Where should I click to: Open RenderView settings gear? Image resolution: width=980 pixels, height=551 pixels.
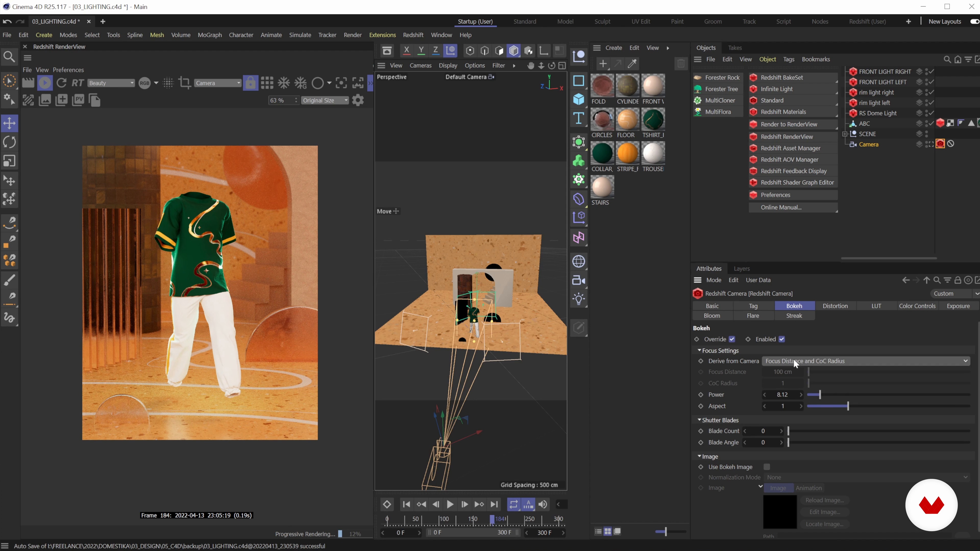pyautogui.click(x=358, y=101)
